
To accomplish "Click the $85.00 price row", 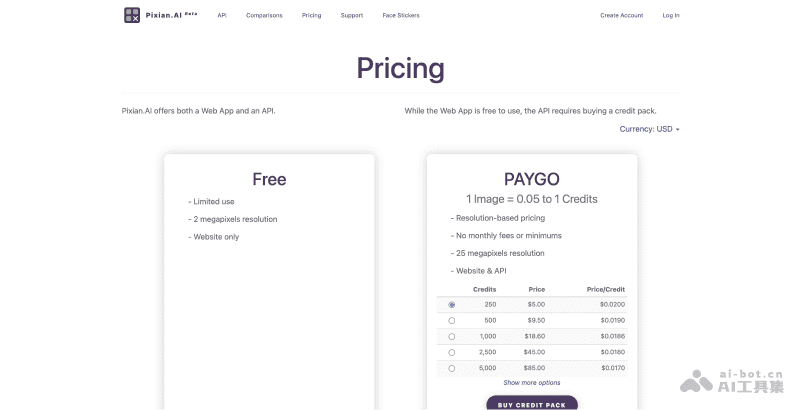I will (x=536, y=368).
